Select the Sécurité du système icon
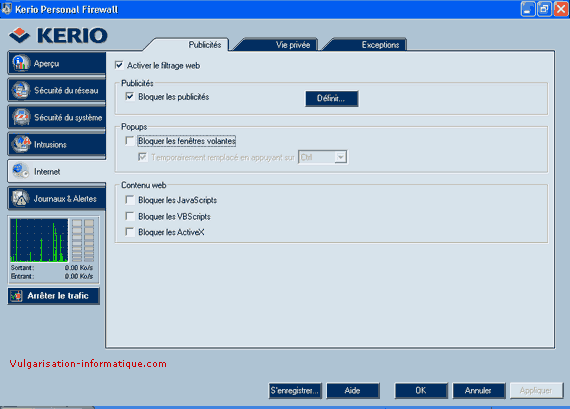 (21, 117)
